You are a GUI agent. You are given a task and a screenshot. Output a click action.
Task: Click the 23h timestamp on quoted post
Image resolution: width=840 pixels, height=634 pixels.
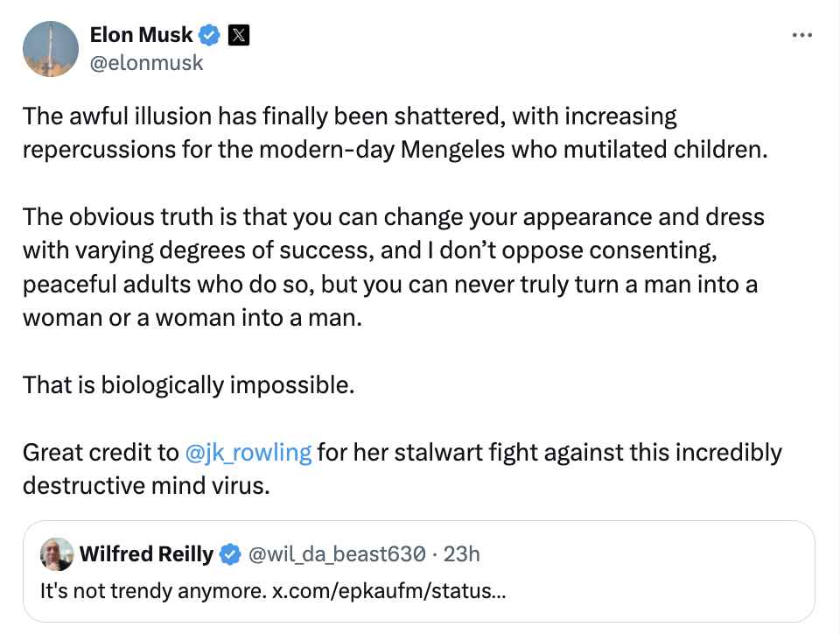[x=462, y=554]
